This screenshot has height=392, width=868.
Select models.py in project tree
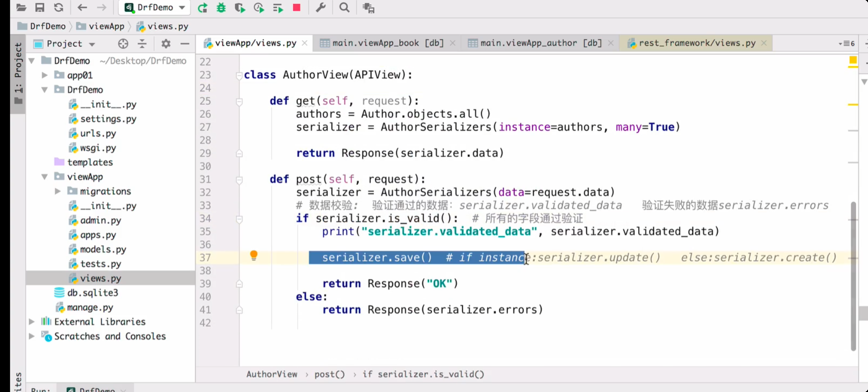pyautogui.click(x=103, y=249)
